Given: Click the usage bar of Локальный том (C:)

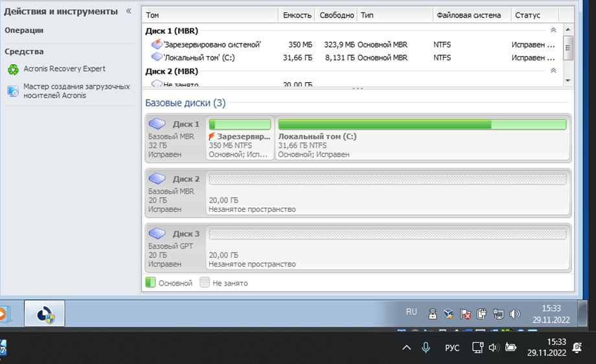Looking at the screenshot, I should click(x=422, y=124).
